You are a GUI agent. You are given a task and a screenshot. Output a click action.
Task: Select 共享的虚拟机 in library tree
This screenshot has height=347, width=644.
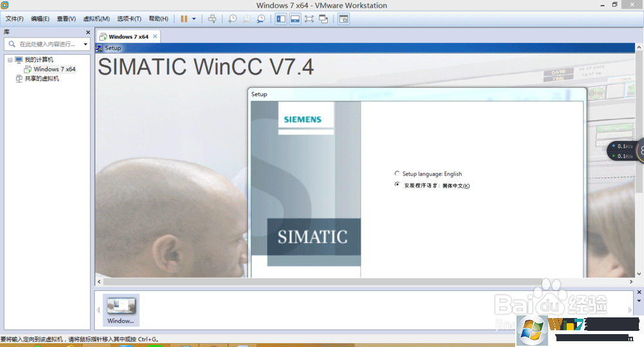[x=42, y=79]
